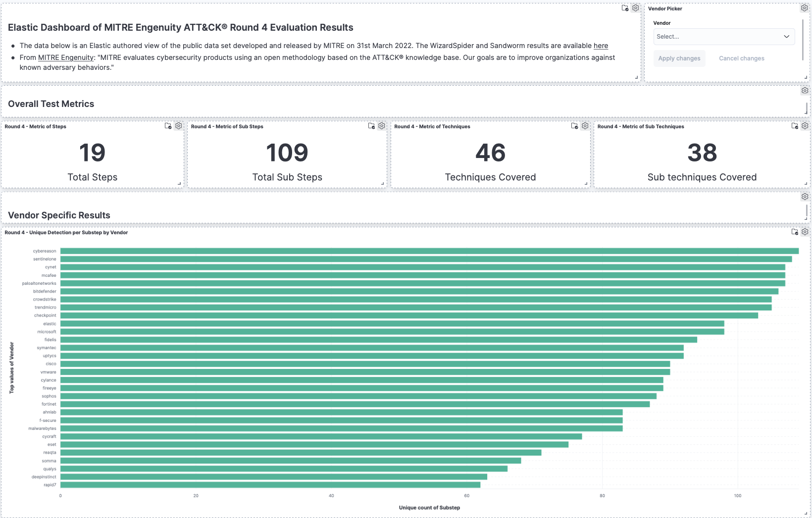Click resize handle on the Total Sub Steps panel
This screenshot has height=518, width=812.
[383, 184]
